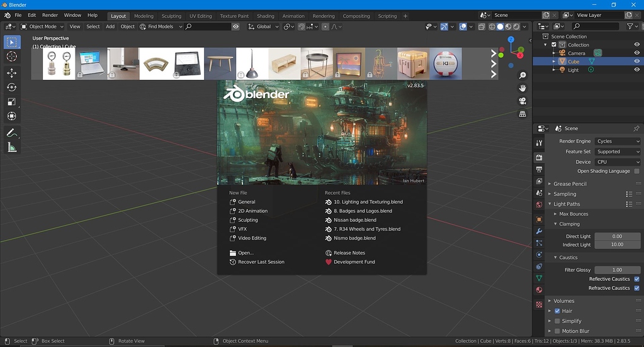Switch to wireframe viewport shading
This screenshot has width=644, height=347.
[x=492, y=26]
